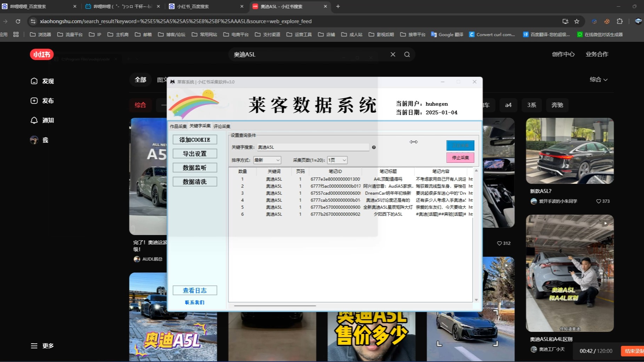Open the 新款A5L? post thumbnail

[570, 151]
